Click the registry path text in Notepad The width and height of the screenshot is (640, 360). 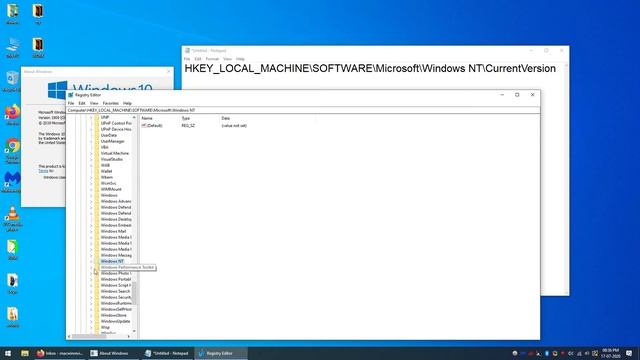370,69
